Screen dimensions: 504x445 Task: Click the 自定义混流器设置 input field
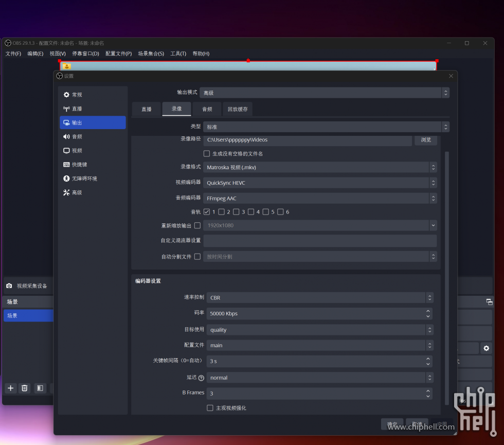pos(320,241)
